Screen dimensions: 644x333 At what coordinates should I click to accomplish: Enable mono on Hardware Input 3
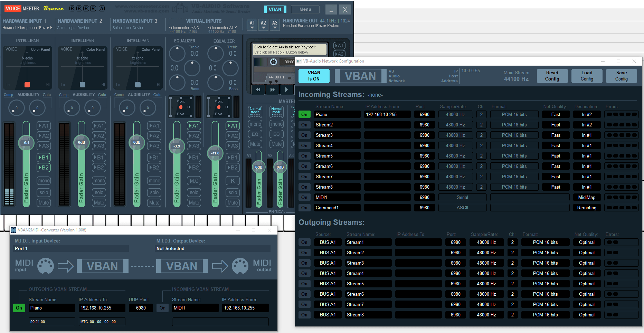coord(154,181)
